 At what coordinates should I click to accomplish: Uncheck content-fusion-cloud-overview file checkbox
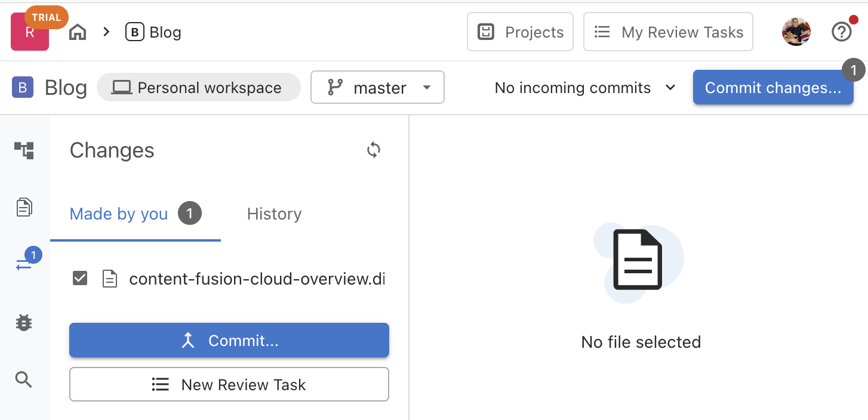tap(79, 279)
